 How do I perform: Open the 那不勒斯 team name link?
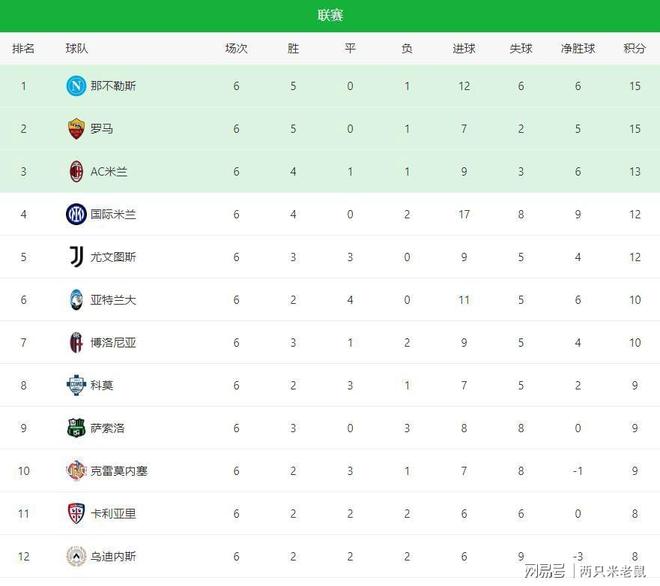click(x=113, y=86)
